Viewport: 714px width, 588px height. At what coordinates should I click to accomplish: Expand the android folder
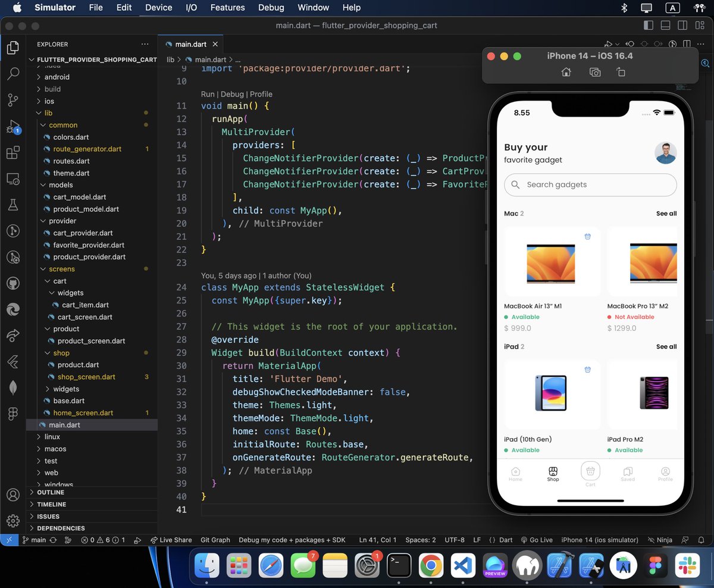click(x=57, y=77)
